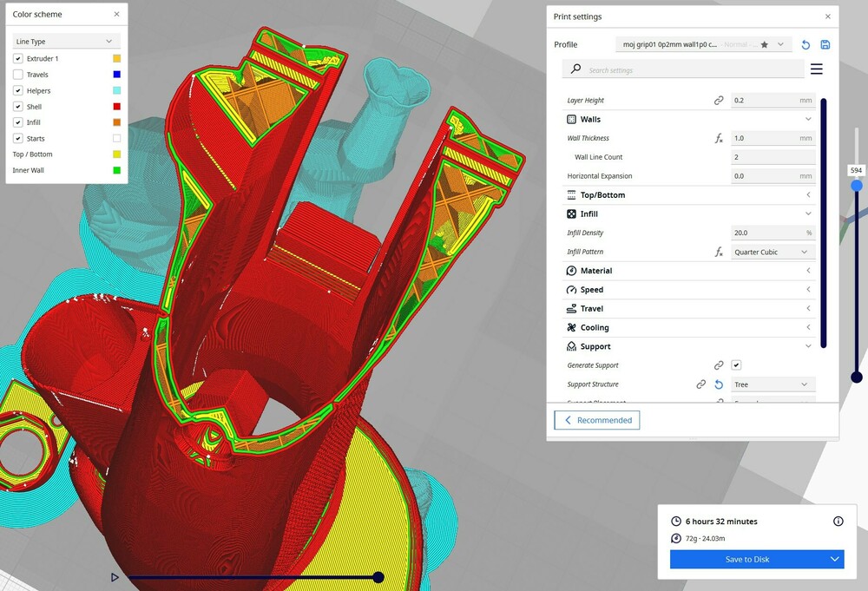The width and height of the screenshot is (868, 591).
Task: Toggle the Extruder 1 checkbox
Action: pyautogui.click(x=17, y=59)
